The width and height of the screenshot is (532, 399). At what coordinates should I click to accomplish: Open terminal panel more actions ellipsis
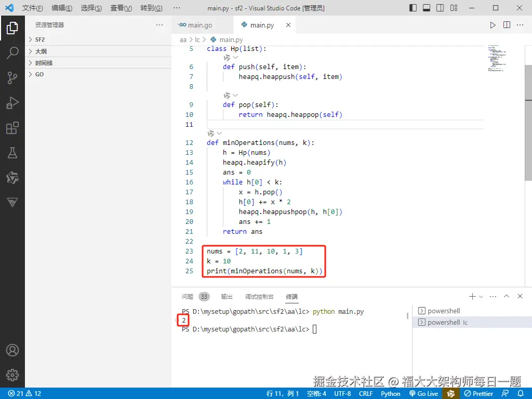coord(493,297)
